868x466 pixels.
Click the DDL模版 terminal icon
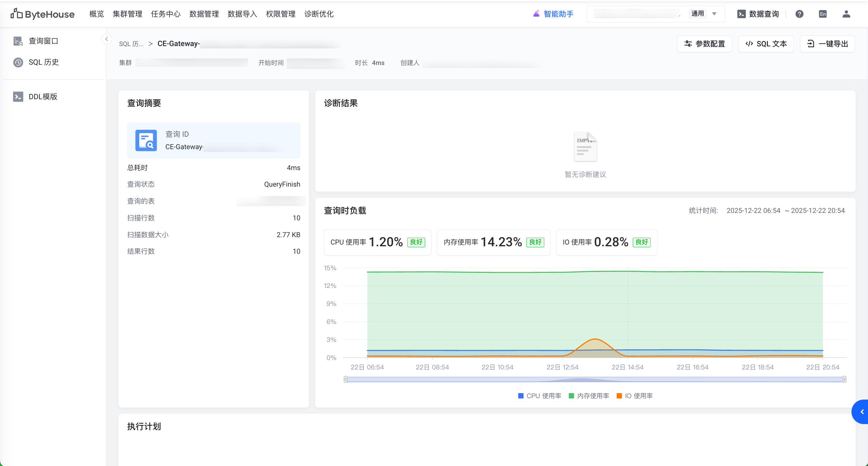(x=18, y=97)
